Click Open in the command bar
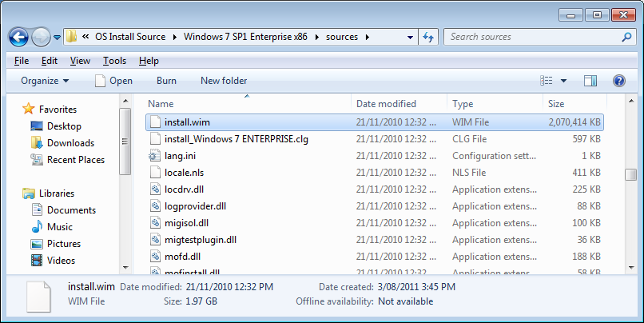 point(113,81)
